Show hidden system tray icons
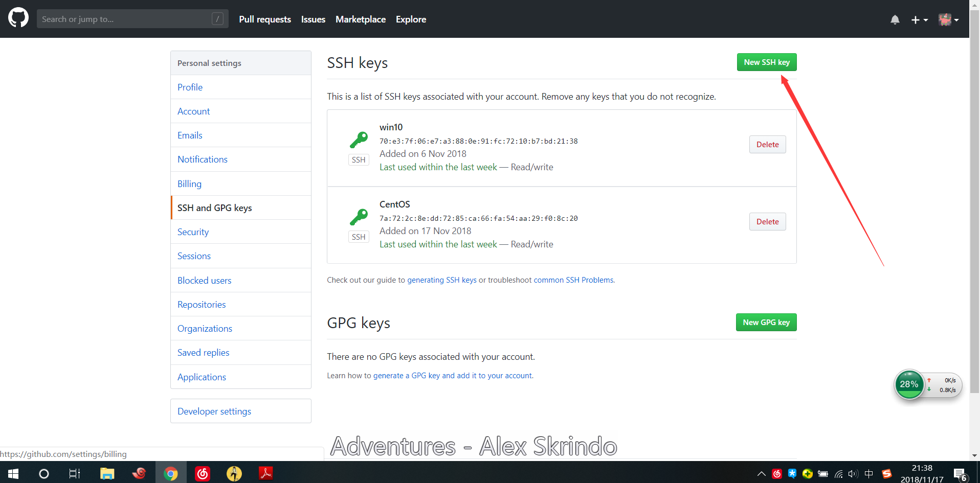The height and width of the screenshot is (483, 980). 761,474
